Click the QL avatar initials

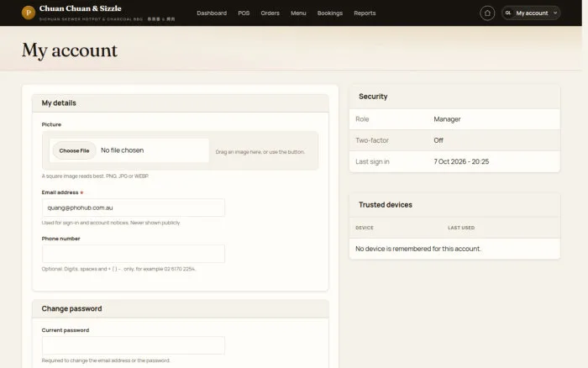pyautogui.click(x=508, y=13)
